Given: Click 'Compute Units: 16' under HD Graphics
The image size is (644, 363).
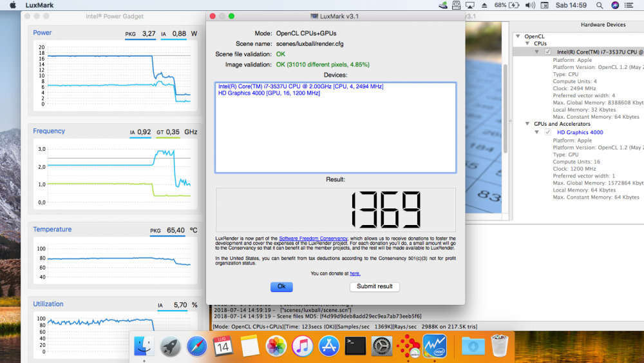Looking at the screenshot, I should coord(576,162).
